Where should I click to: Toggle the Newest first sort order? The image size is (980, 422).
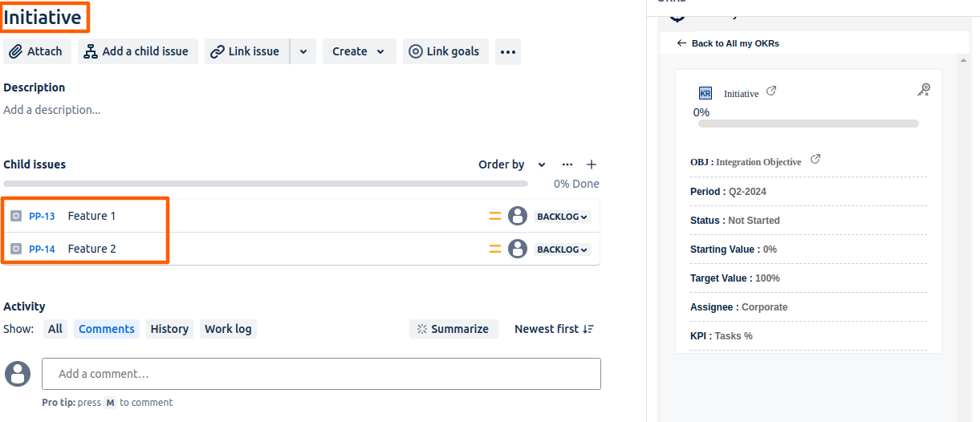(x=554, y=329)
